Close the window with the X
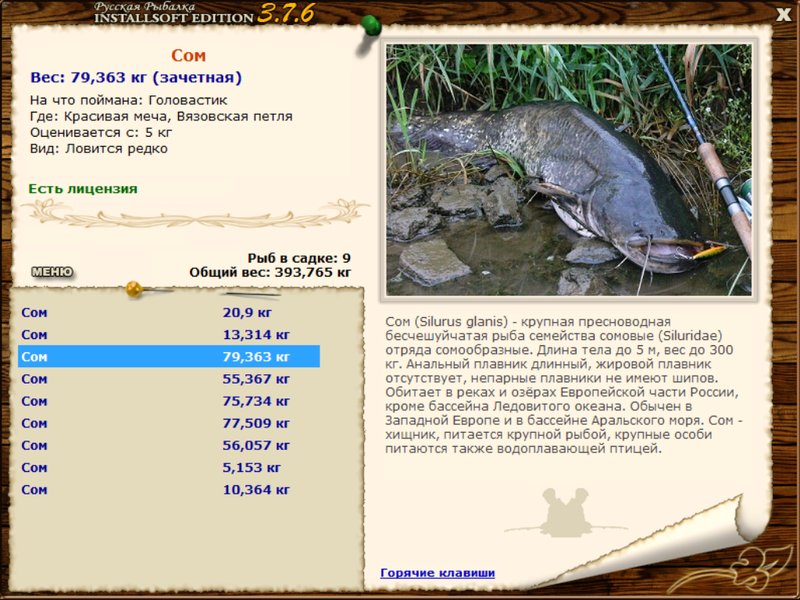The image size is (800, 600). [783, 15]
